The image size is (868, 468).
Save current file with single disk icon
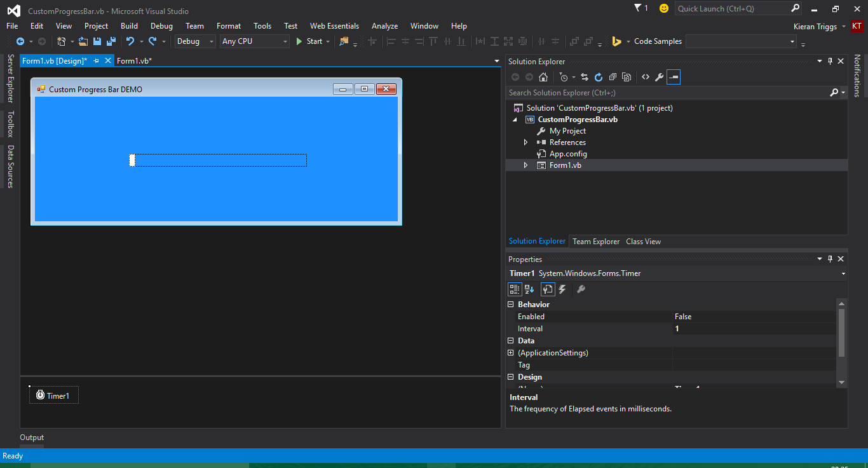coord(97,41)
